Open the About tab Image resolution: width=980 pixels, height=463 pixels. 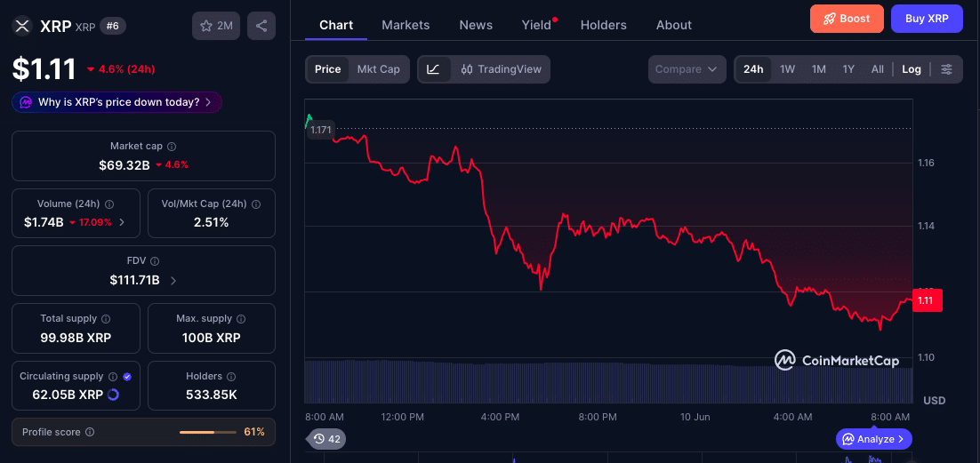point(674,25)
